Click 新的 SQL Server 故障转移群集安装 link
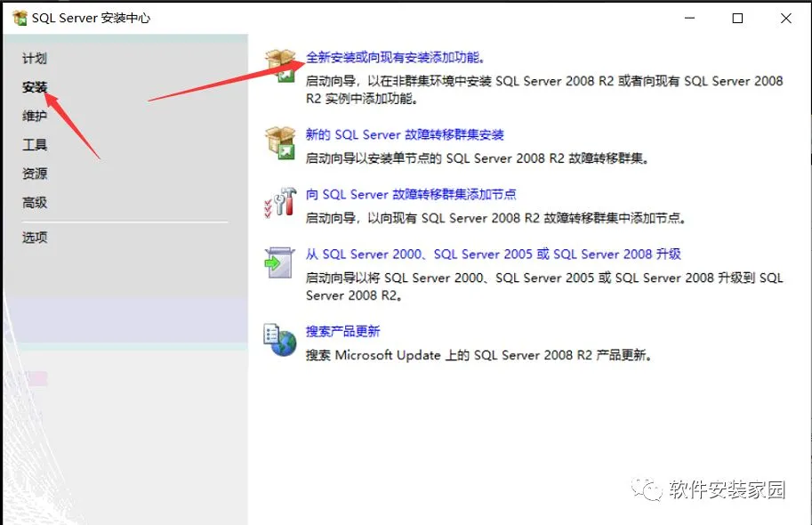Image resolution: width=812 pixels, height=525 pixels. coord(405,134)
